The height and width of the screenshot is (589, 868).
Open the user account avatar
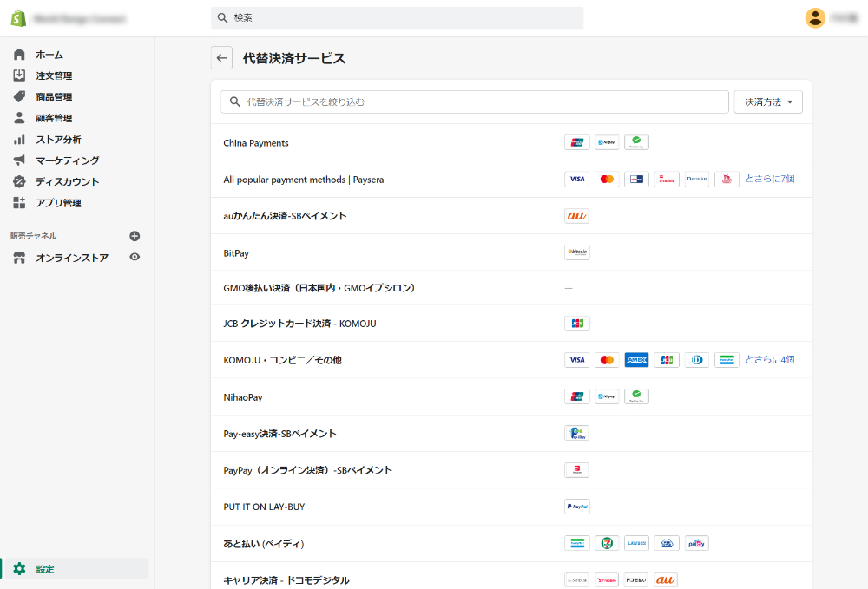pos(815,18)
